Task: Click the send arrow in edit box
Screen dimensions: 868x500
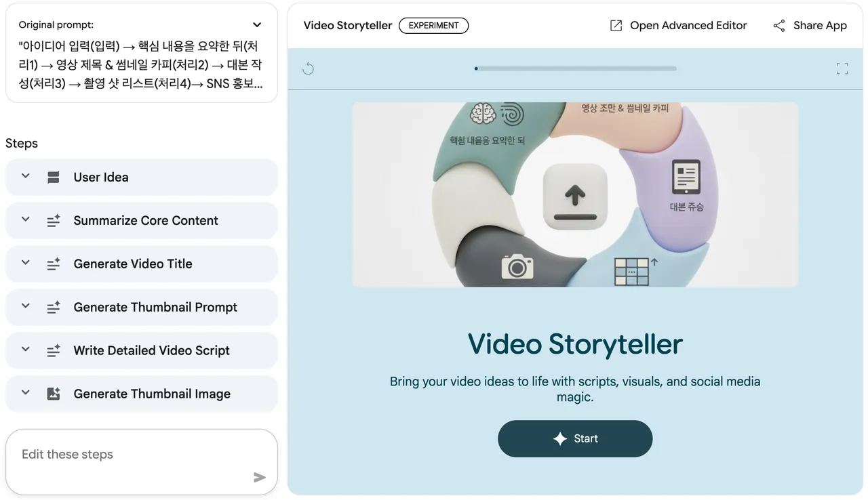Action: (259, 478)
